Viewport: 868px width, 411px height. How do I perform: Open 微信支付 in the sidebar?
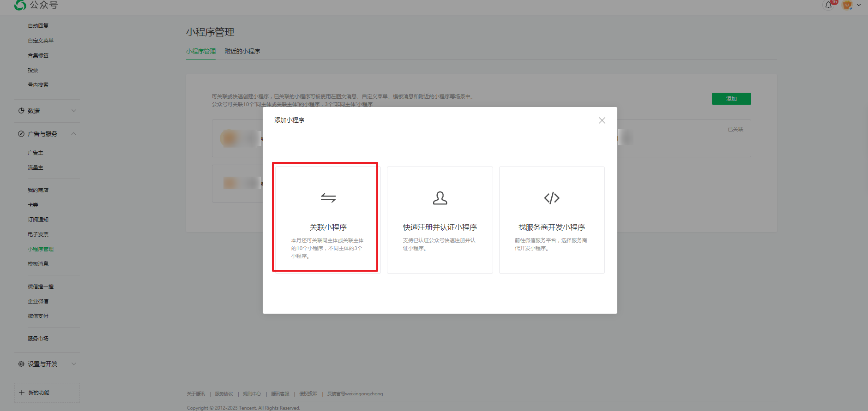coord(38,316)
